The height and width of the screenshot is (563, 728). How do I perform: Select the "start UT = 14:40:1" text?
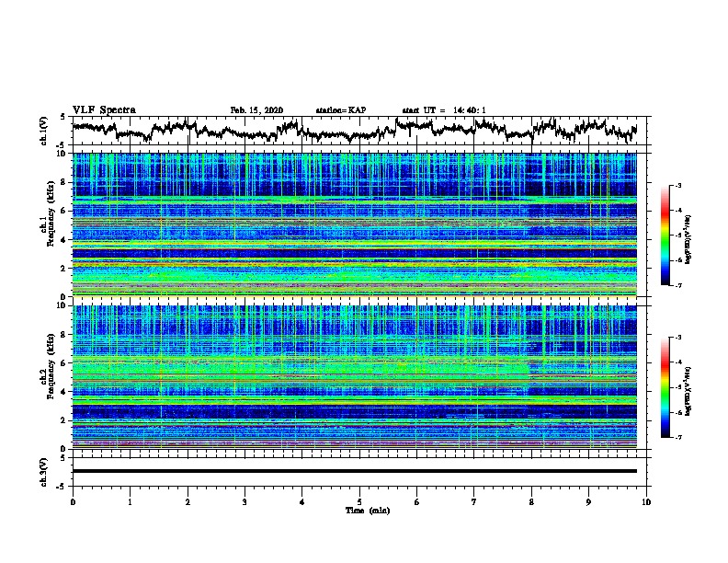[444, 110]
